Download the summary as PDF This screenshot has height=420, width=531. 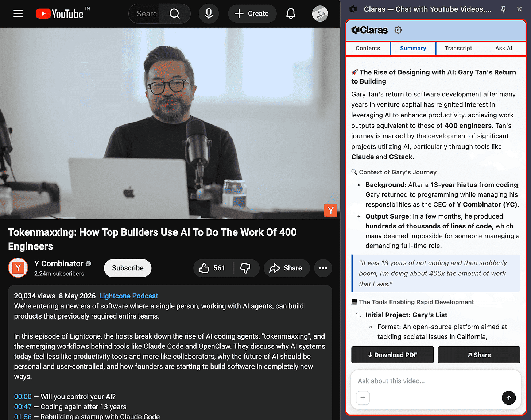point(392,355)
